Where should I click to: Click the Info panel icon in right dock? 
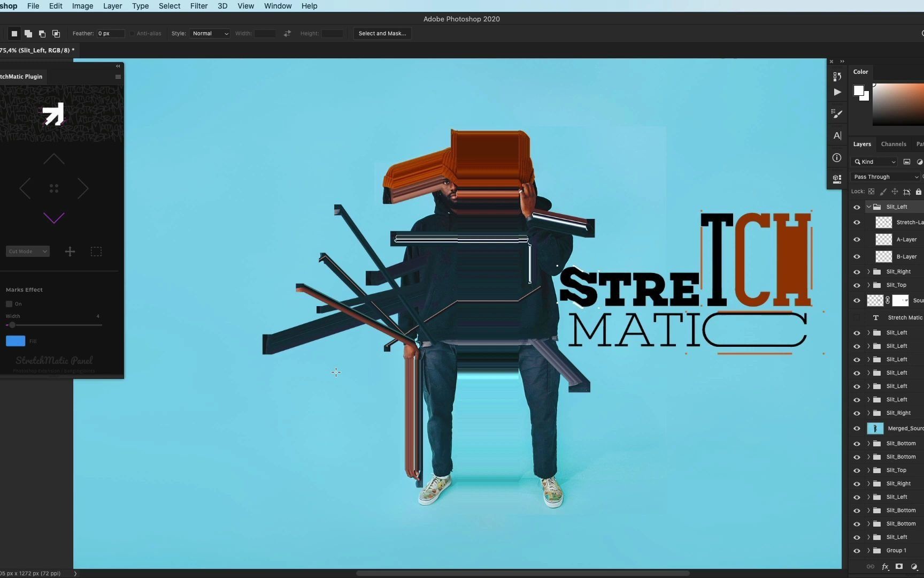coord(837,157)
